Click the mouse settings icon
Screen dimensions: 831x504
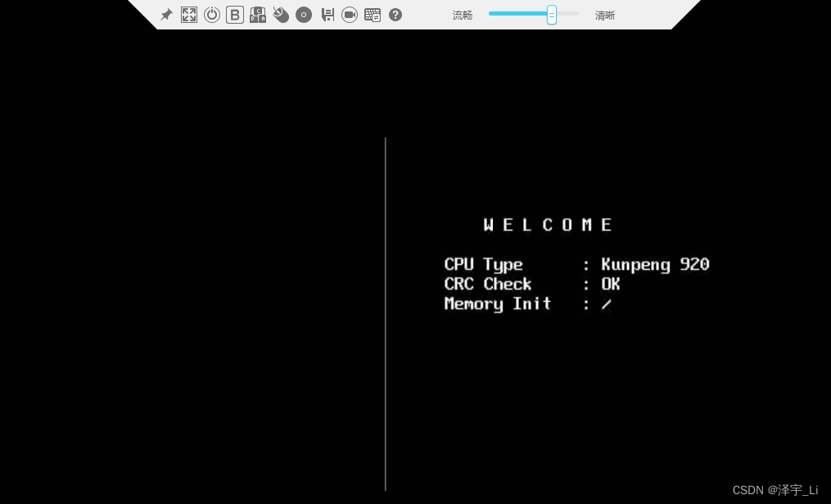[281, 15]
